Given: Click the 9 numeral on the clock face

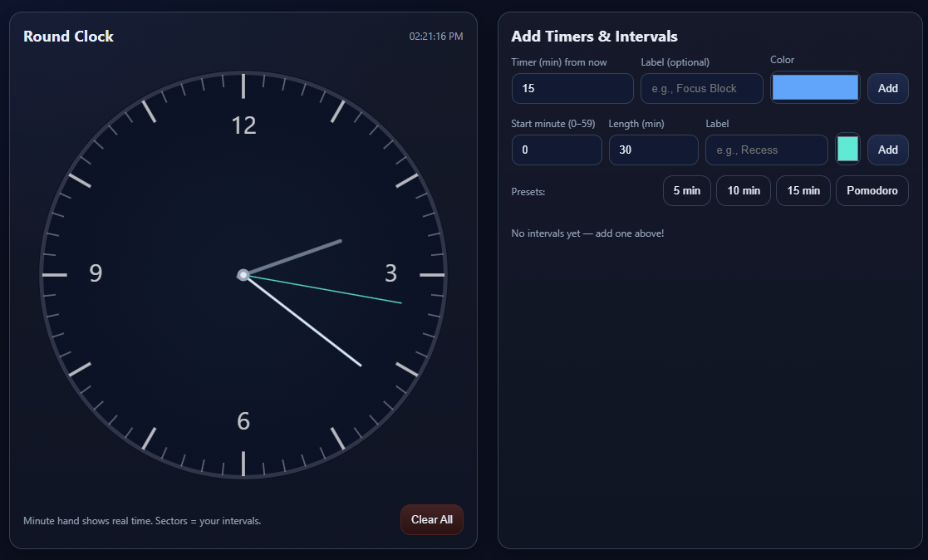Looking at the screenshot, I should click(x=96, y=273).
